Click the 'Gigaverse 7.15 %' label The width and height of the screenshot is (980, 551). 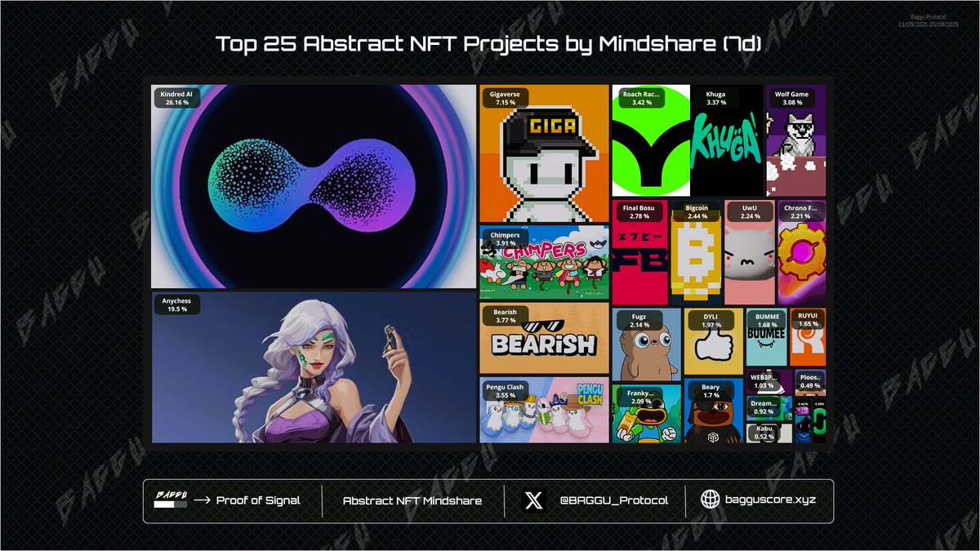tap(506, 99)
